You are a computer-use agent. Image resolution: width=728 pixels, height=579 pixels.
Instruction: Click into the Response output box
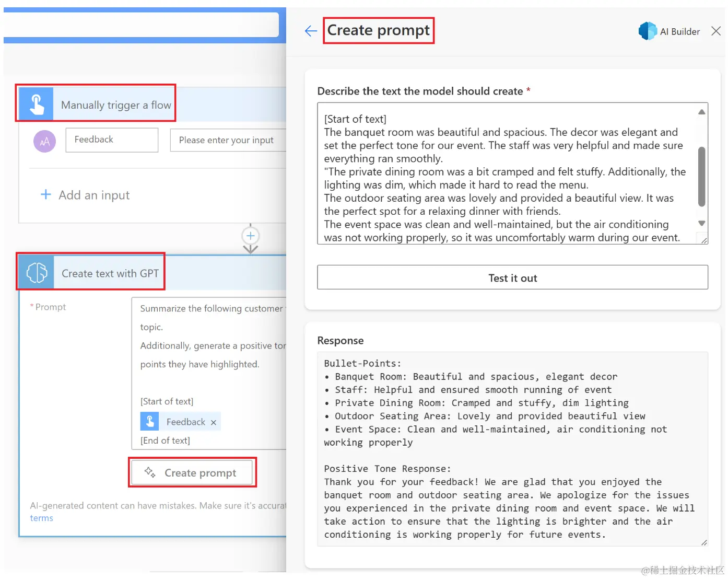513,449
